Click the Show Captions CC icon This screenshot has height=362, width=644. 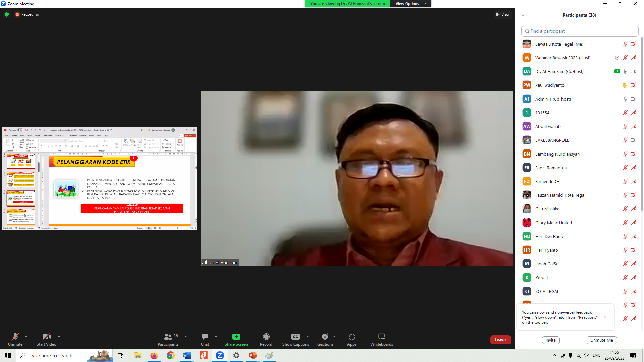coord(295,337)
